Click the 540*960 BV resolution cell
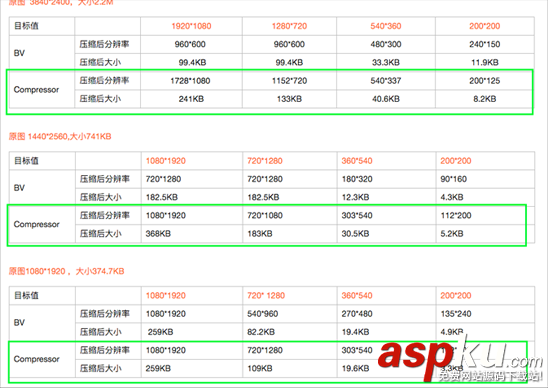Viewport: 548px width, 388px height. (262, 314)
